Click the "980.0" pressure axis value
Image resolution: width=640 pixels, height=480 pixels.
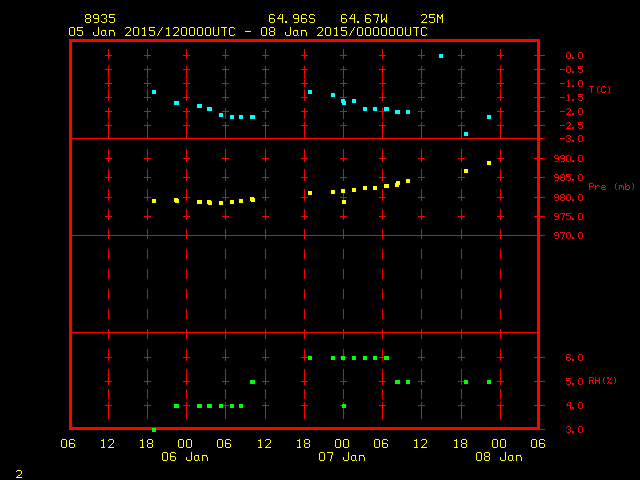point(569,198)
